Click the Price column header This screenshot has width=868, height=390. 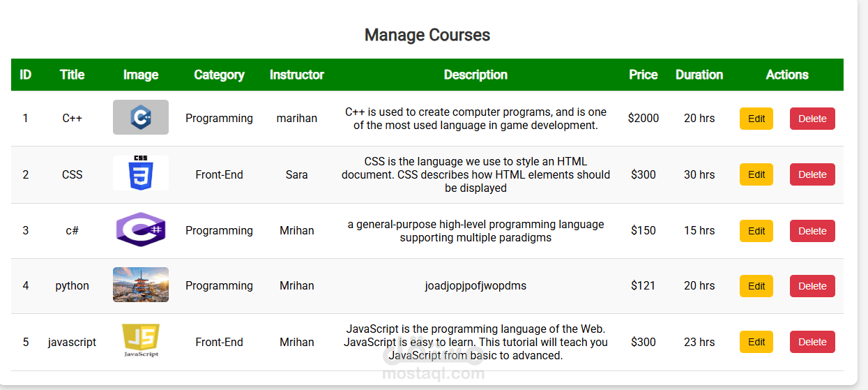point(643,75)
